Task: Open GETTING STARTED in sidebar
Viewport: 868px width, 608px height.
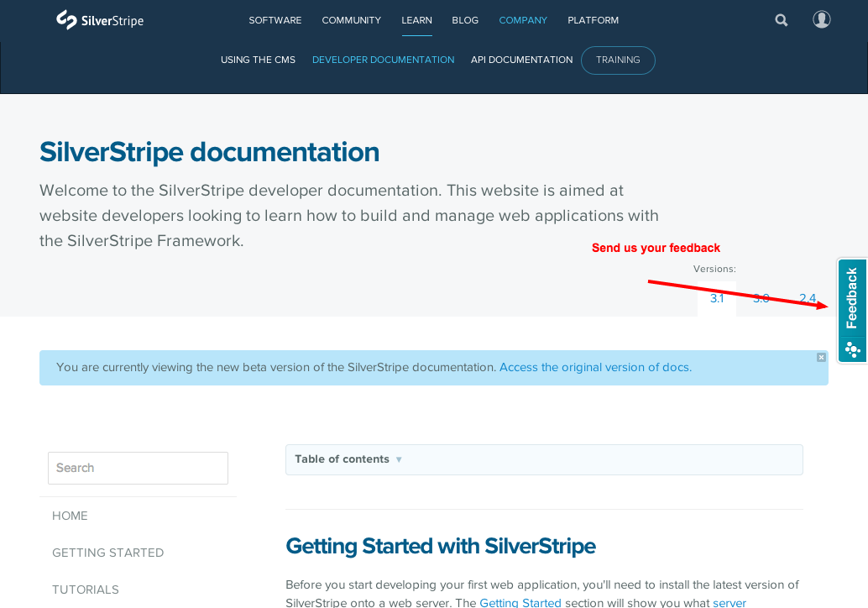Action: click(108, 553)
